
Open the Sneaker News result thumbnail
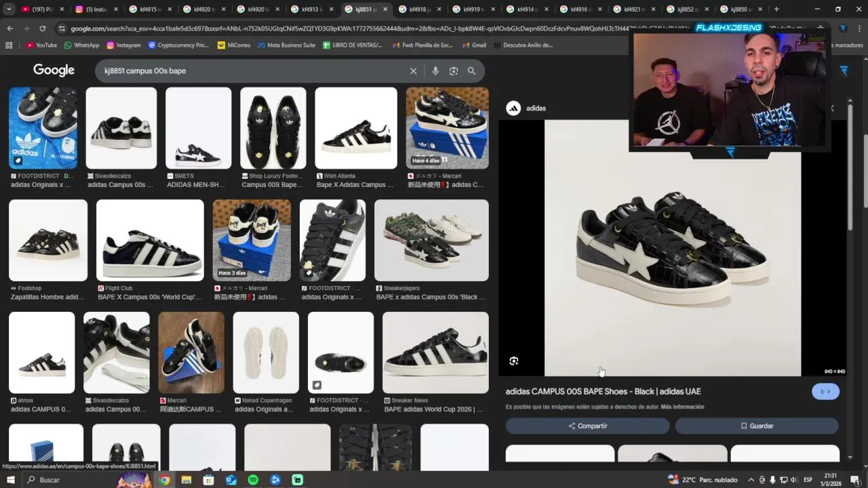(x=435, y=352)
